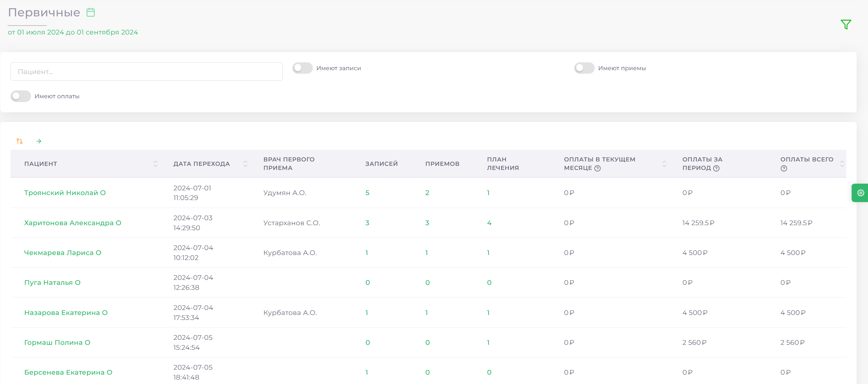Open patient Троянский Николай О
Screen dimensions: 868x384
pyautogui.click(x=65, y=193)
